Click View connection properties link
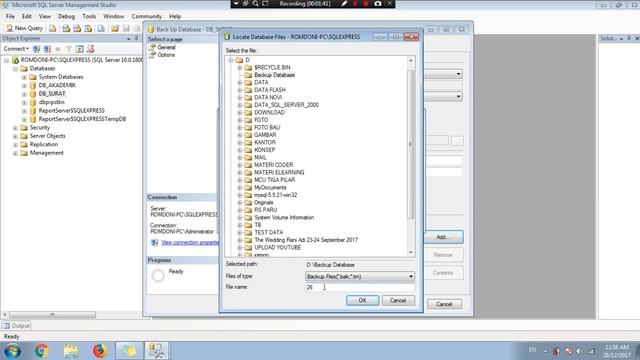 click(x=190, y=242)
